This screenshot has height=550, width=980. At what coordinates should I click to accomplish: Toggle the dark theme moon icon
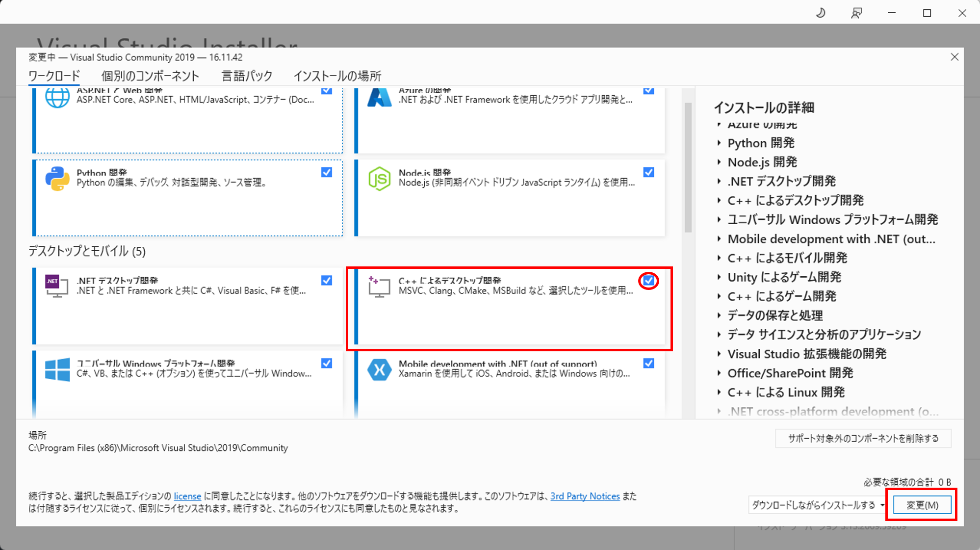(821, 13)
